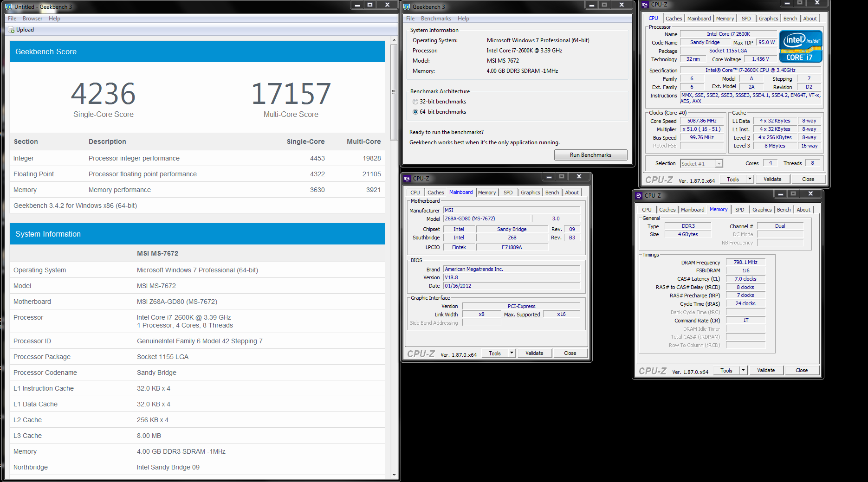Image resolution: width=868 pixels, height=482 pixels.
Task: Click Tools button in CPU-Z CPU window
Action: point(733,179)
